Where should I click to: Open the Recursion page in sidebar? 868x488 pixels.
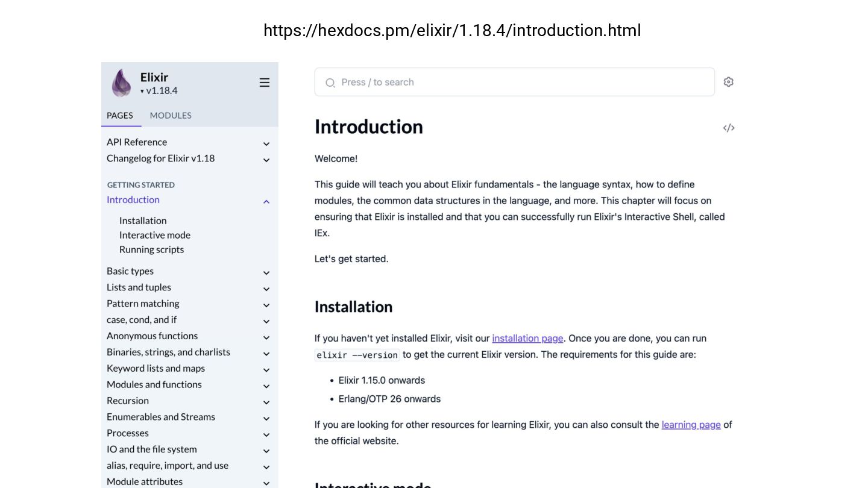[128, 401]
